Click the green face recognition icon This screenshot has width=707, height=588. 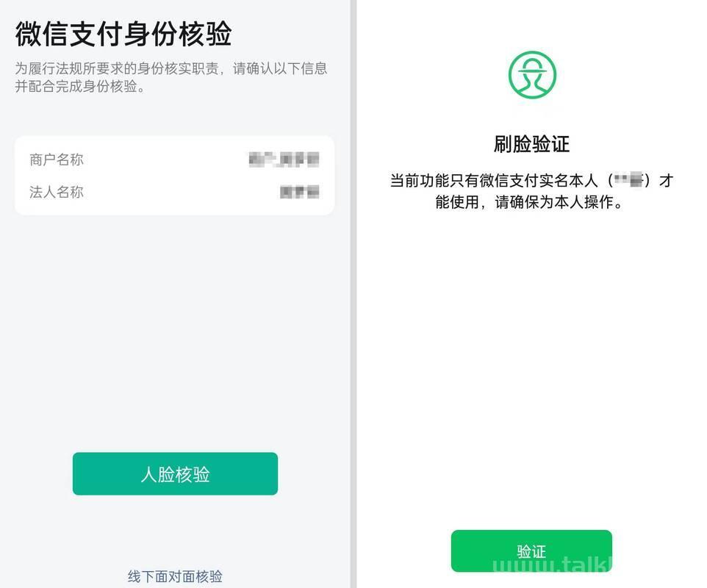click(x=532, y=75)
